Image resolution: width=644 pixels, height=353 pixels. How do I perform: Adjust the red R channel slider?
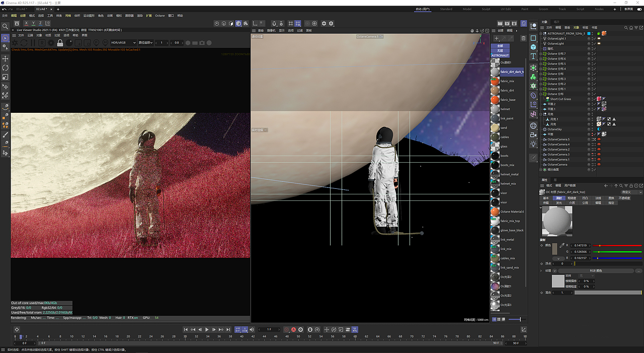pos(617,245)
